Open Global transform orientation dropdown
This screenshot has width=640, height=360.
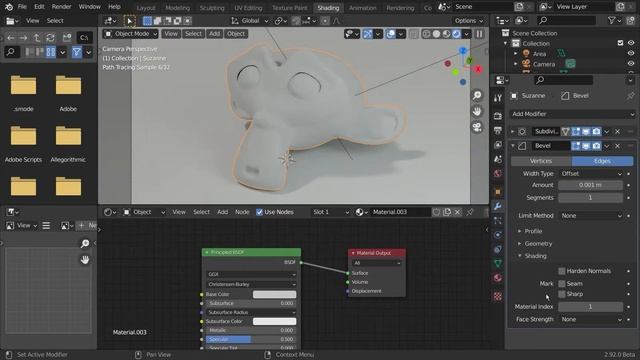249,21
